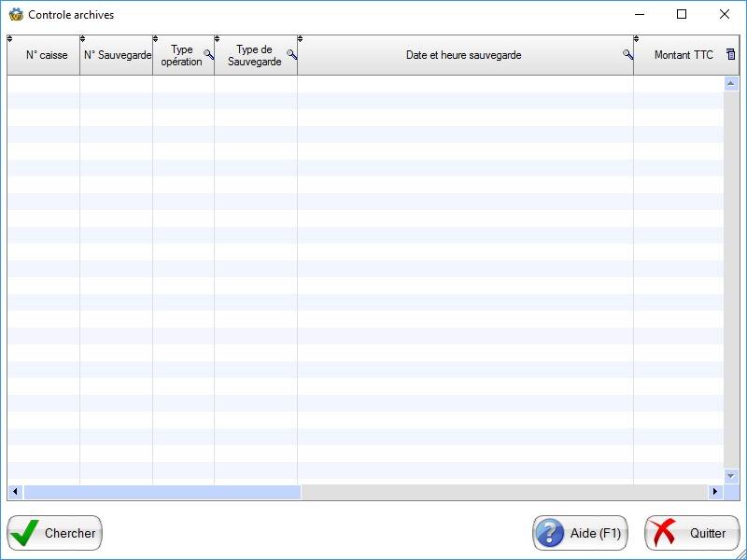This screenshot has height=560, width=747.
Task: Click the sort arrows on Montant TTC column
Action: 637,39
